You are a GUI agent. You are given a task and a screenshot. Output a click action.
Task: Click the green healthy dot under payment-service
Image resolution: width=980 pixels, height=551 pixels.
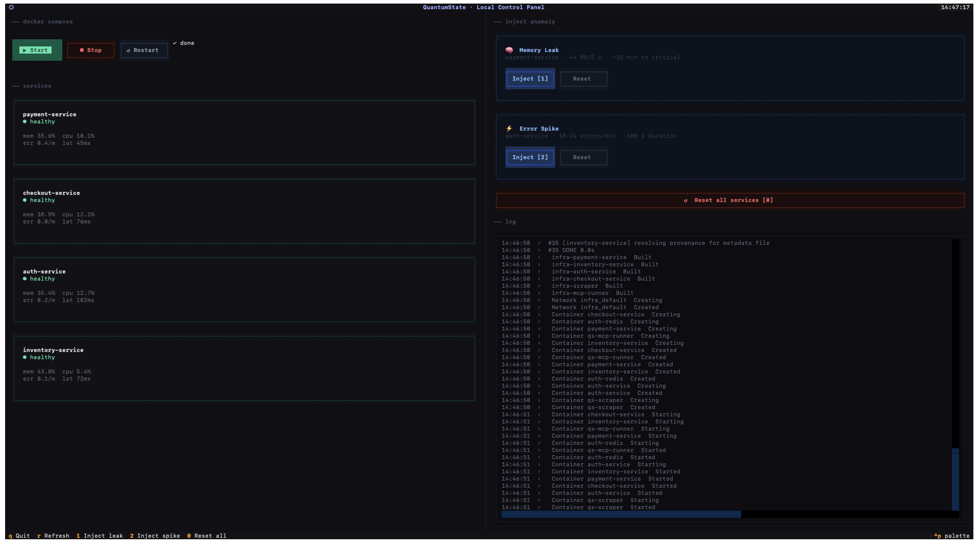24,122
